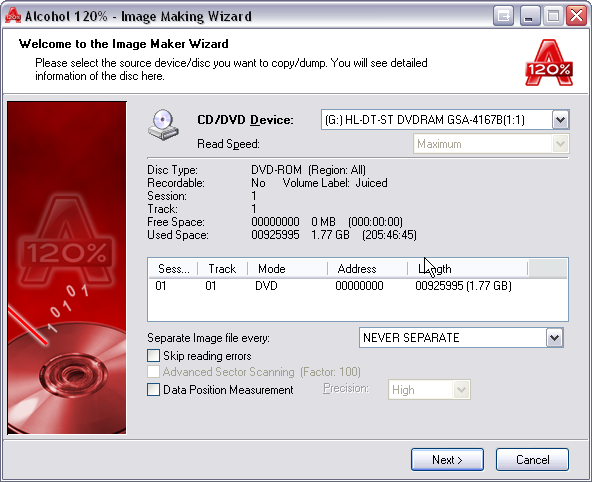Image resolution: width=592 pixels, height=482 pixels.
Task: Select the length cell 00925995 (1.77 GB)
Action: click(464, 286)
